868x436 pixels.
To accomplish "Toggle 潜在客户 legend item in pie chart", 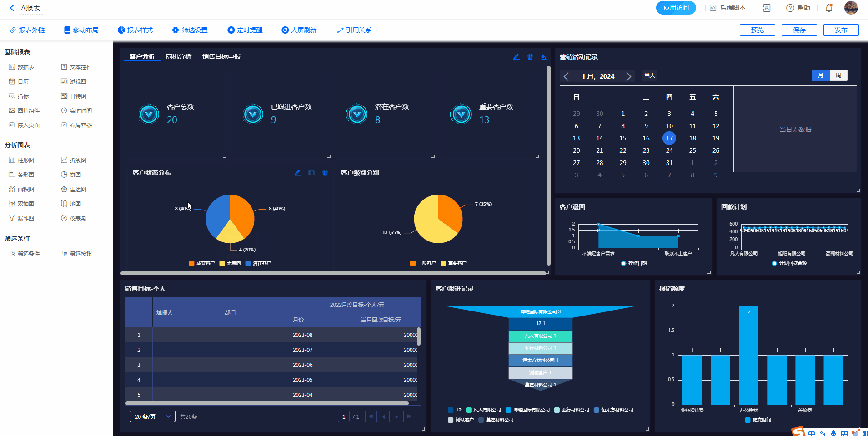I will click(258, 263).
